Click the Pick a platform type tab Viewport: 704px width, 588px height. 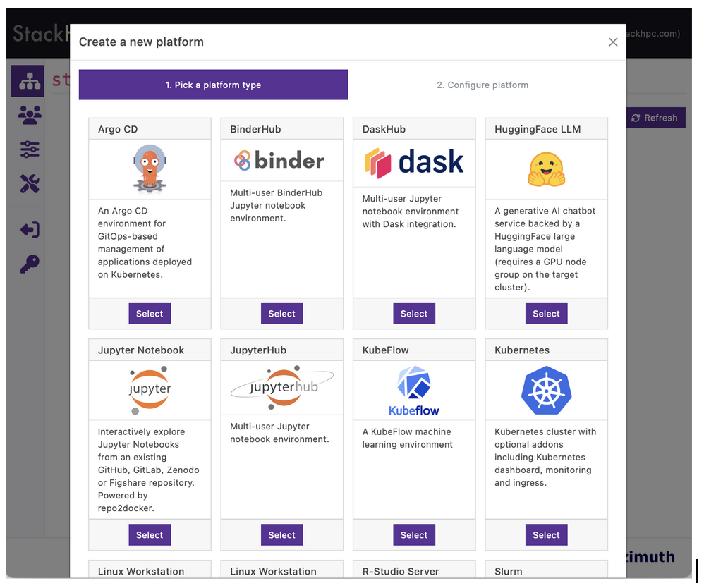[213, 85]
